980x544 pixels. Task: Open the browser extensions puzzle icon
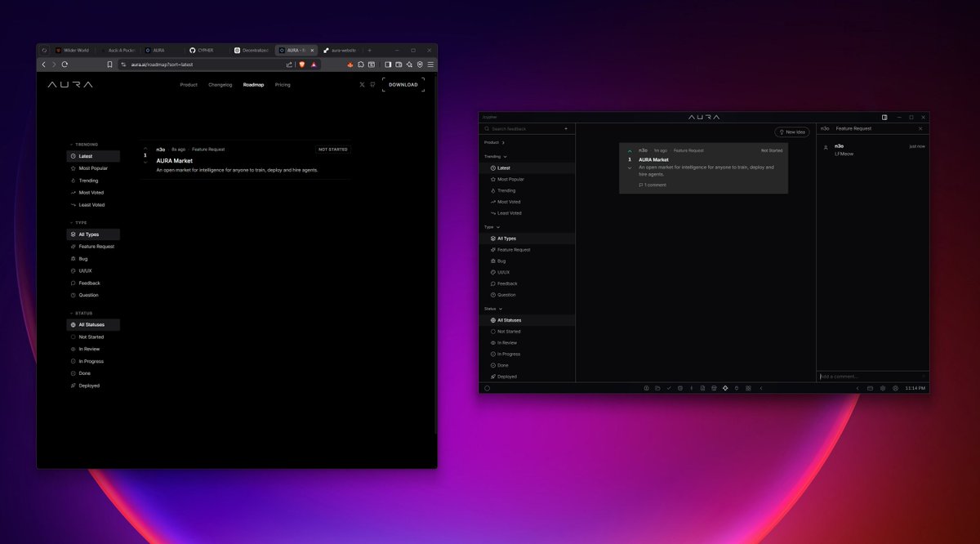pyautogui.click(x=361, y=65)
